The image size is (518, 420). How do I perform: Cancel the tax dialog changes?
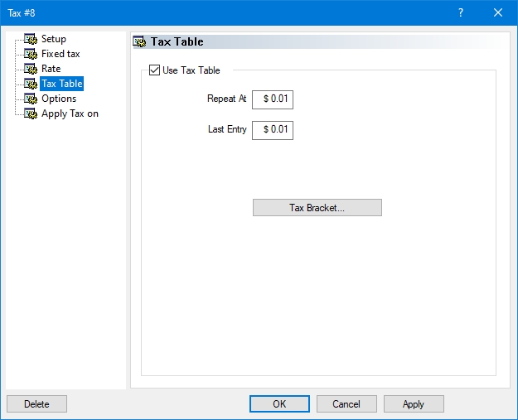coord(346,404)
